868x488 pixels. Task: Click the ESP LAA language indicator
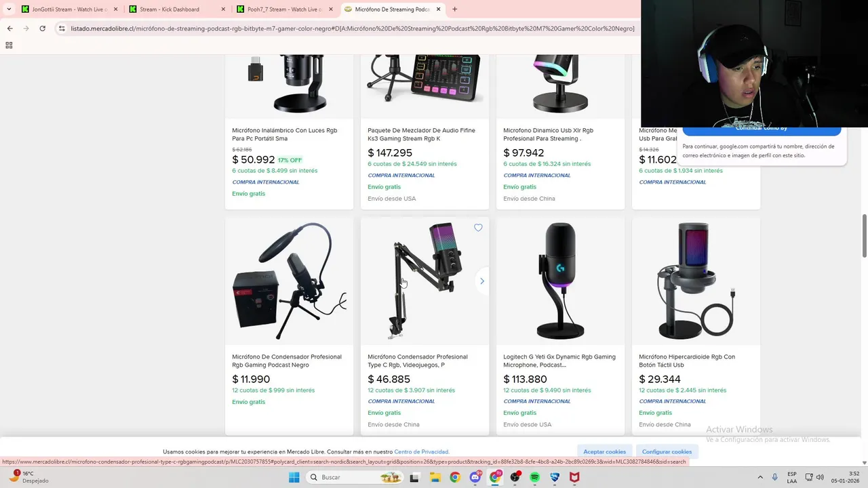click(792, 477)
